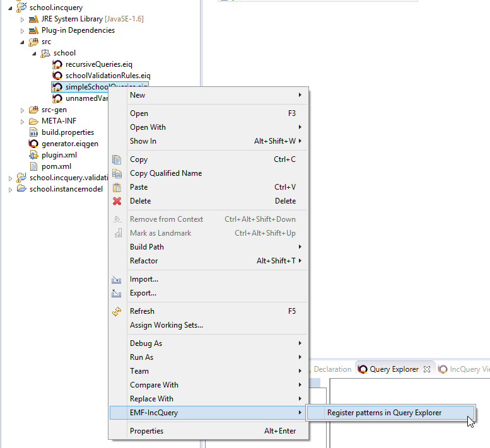This screenshot has height=448, width=490.
Task: Click the red Delete X icon
Action: coord(117,201)
